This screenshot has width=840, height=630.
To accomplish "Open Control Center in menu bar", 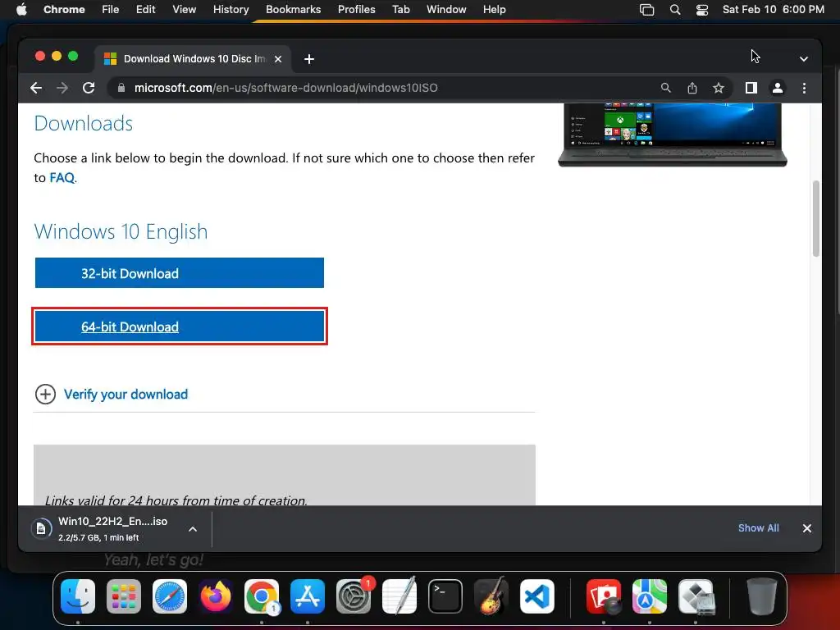I will [702, 10].
